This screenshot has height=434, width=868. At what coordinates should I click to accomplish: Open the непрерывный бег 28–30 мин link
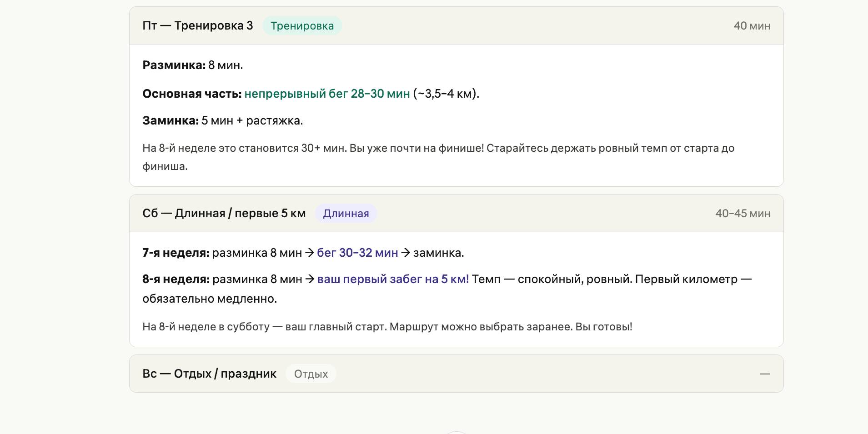click(327, 94)
